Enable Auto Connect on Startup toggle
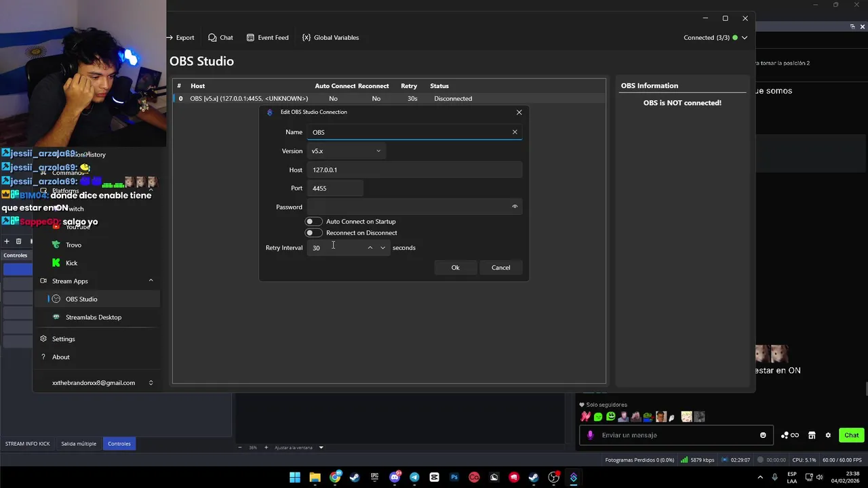This screenshot has height=488, width=868. pyautogui.click(x=313, y=222)
